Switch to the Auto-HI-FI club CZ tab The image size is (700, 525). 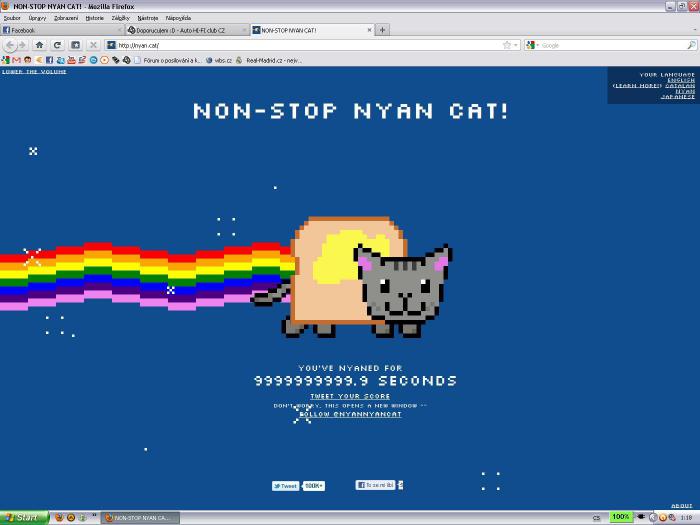185,30
